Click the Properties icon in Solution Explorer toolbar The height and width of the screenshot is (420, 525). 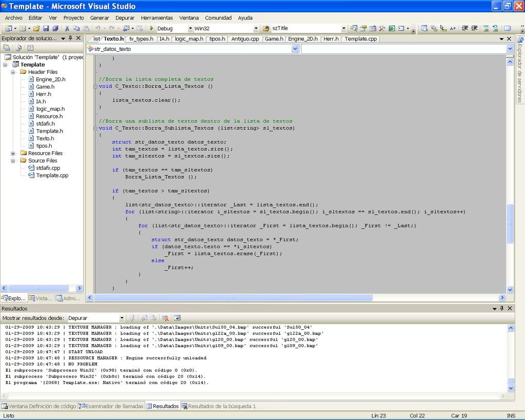[6, 48]
